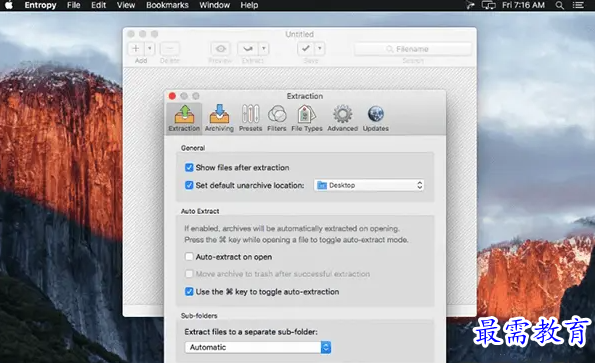Toggle Set default unarchive location checkbox
This screenshot has height=363, width=597.
[189, 185]
